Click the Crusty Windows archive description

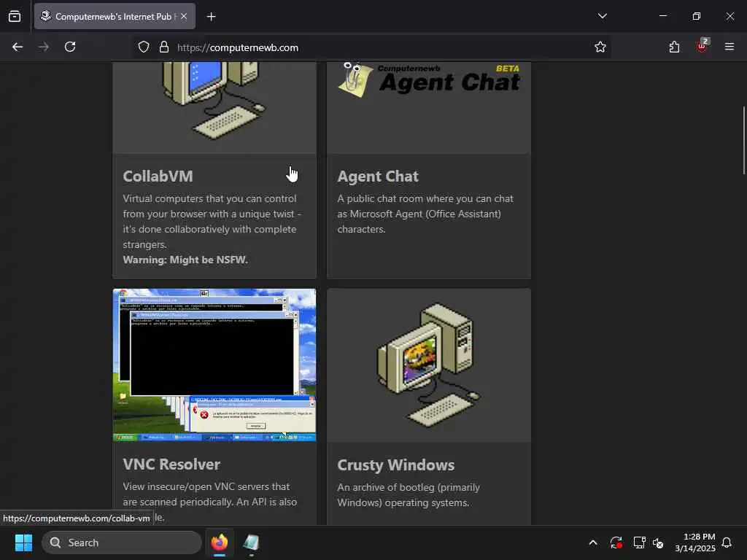[409, 495]
